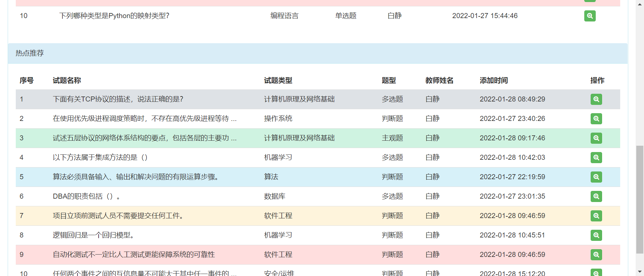The height and width of the screenshot is (276, 644).
Task: Click 操作 column header
Action: pos(597,80)
